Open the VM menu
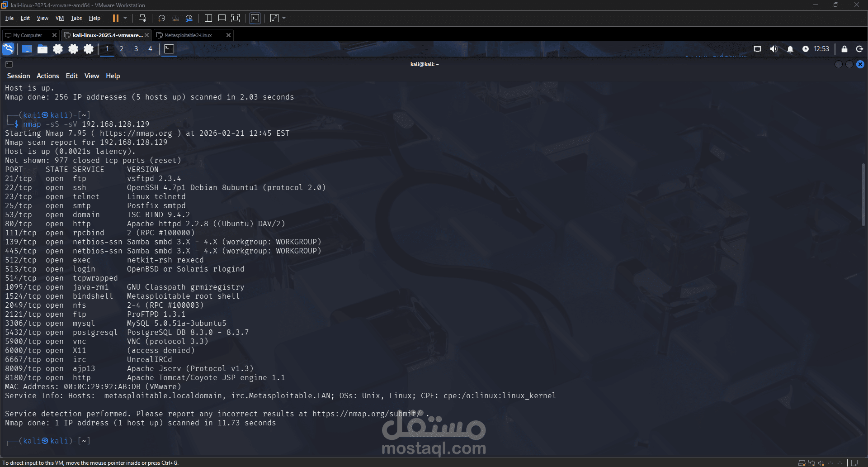The height and width of the screenshot is (467, 868). (x=60, y=18)
